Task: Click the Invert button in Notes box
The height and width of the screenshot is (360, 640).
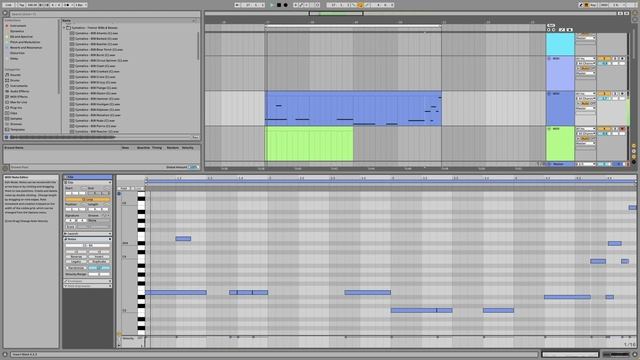Action: (99, 257)
